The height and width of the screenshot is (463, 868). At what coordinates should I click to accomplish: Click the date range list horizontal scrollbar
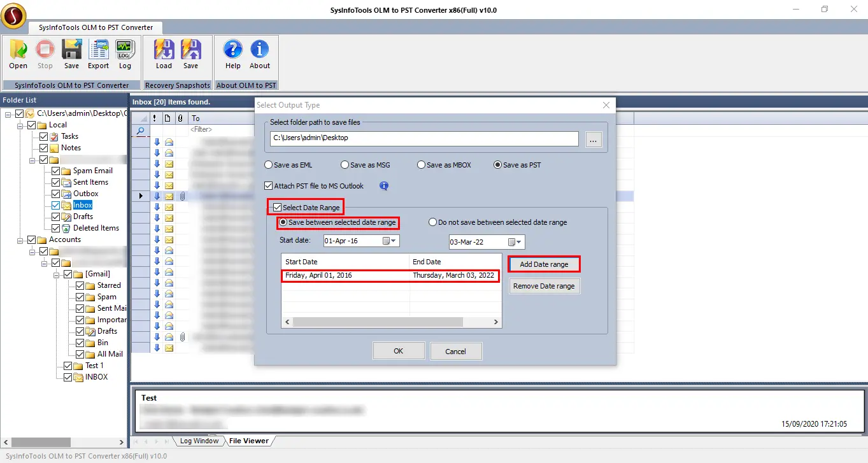click(x=392, y=322)
